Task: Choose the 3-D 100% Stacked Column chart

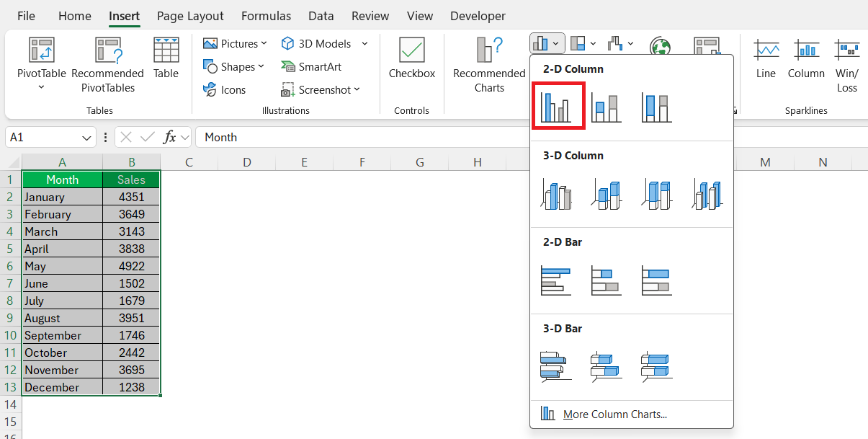Action: point(657,194)
